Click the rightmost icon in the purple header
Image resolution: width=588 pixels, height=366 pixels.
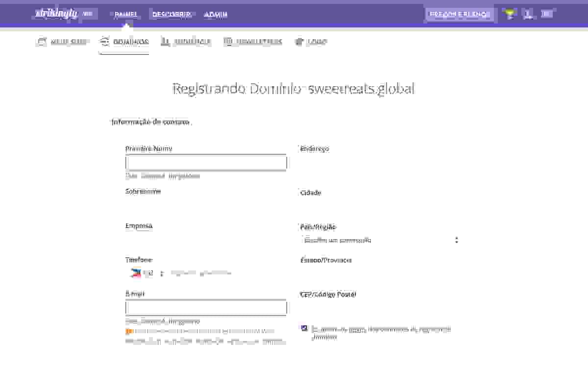pyautogui.click(x=547, y=14)
